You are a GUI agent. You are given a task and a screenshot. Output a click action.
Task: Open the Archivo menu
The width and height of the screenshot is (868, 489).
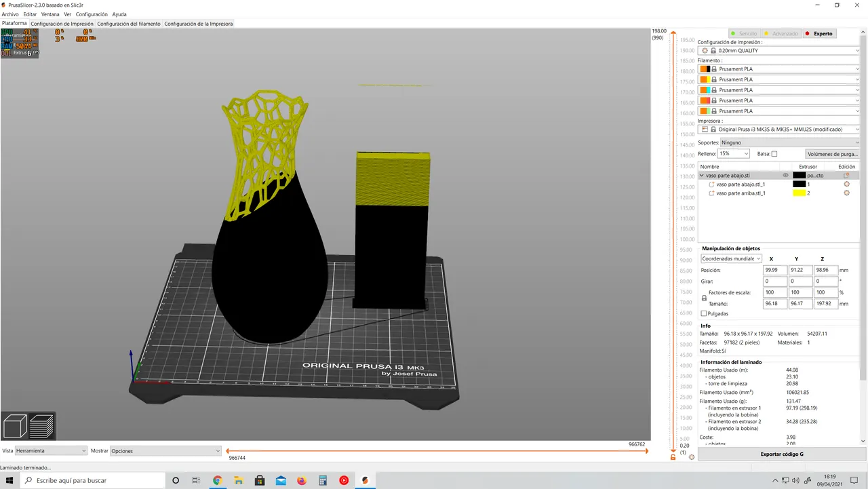click(x=10, y=14)
